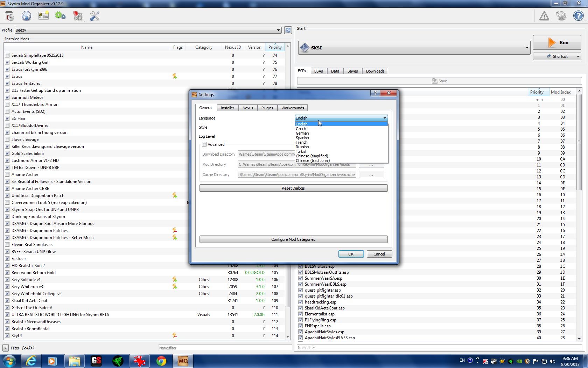Image resolution: width=588 pixels, height=368 pixels.
Task: Enable the Advanced checkbox in Settings
Action: pos(204,144)
